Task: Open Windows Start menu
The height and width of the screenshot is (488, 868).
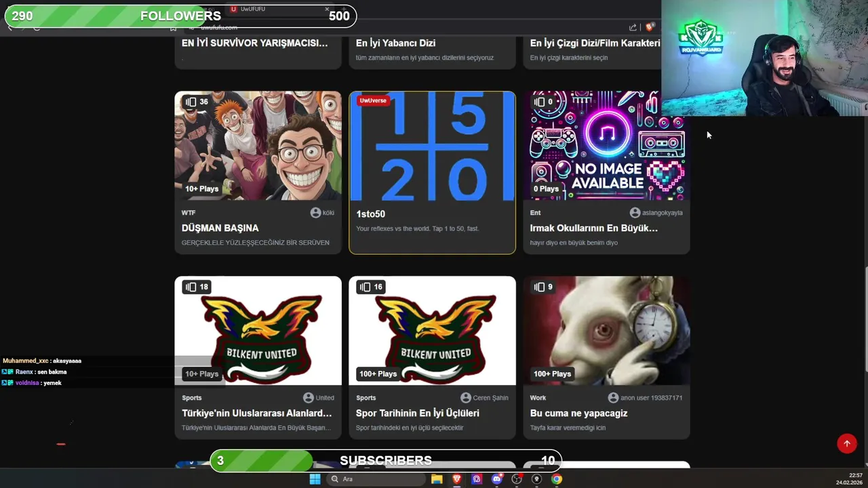Action: pos(315,479)
